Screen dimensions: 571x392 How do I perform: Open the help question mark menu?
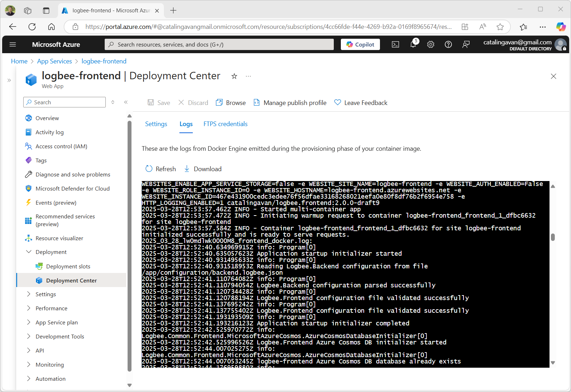448,44
